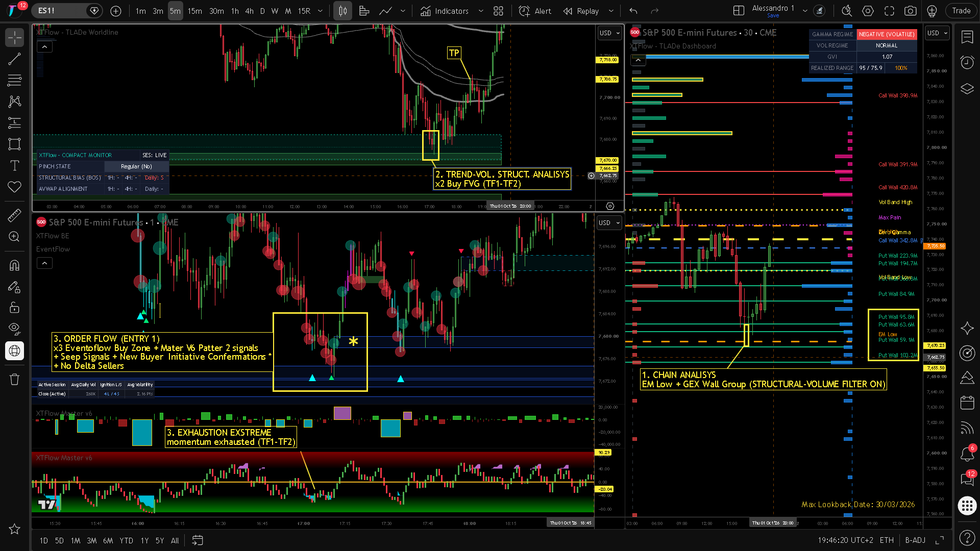Open the USD currency dropdown on 30-minute chart

[937, 33]
